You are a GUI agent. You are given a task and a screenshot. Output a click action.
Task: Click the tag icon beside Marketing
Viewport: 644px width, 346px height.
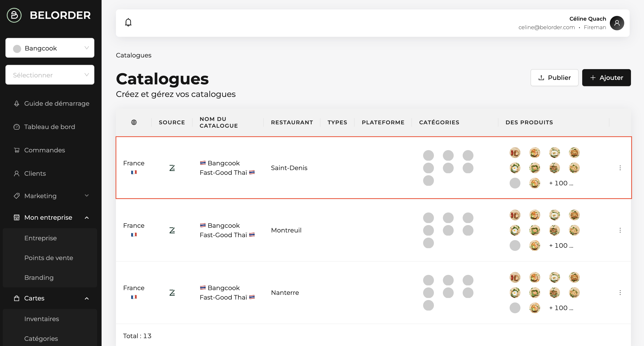[x=16, y=196]
